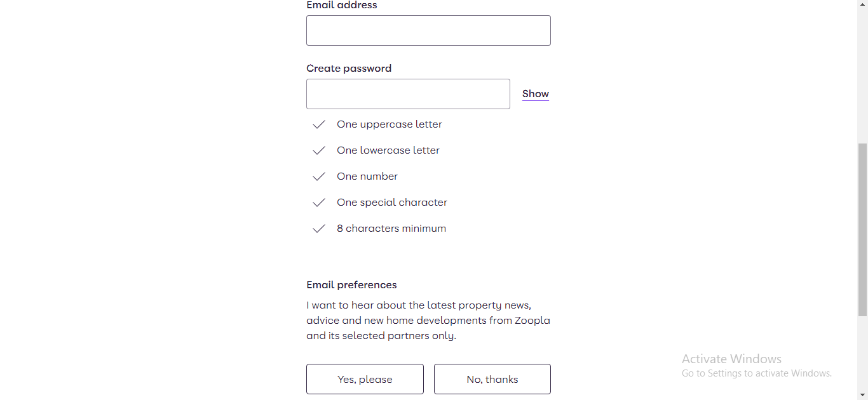Click the Email preferences heading
The width and height of the screenshot is (868, 400).
click(351, 285)
